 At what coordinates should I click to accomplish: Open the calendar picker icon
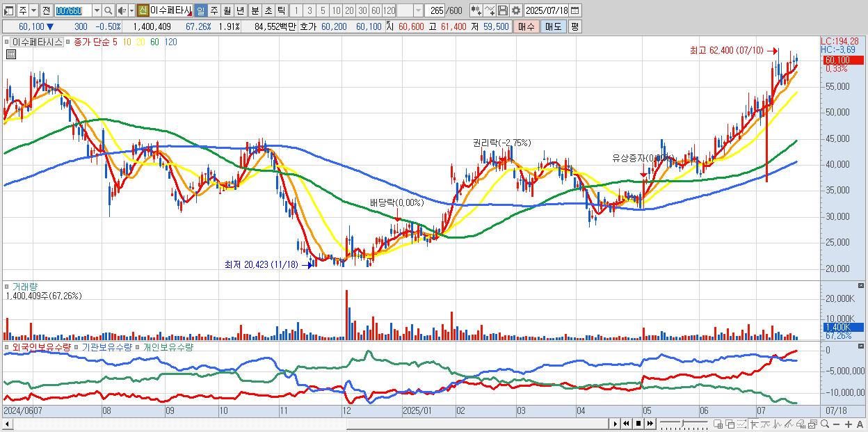click(x=574, y=10)
